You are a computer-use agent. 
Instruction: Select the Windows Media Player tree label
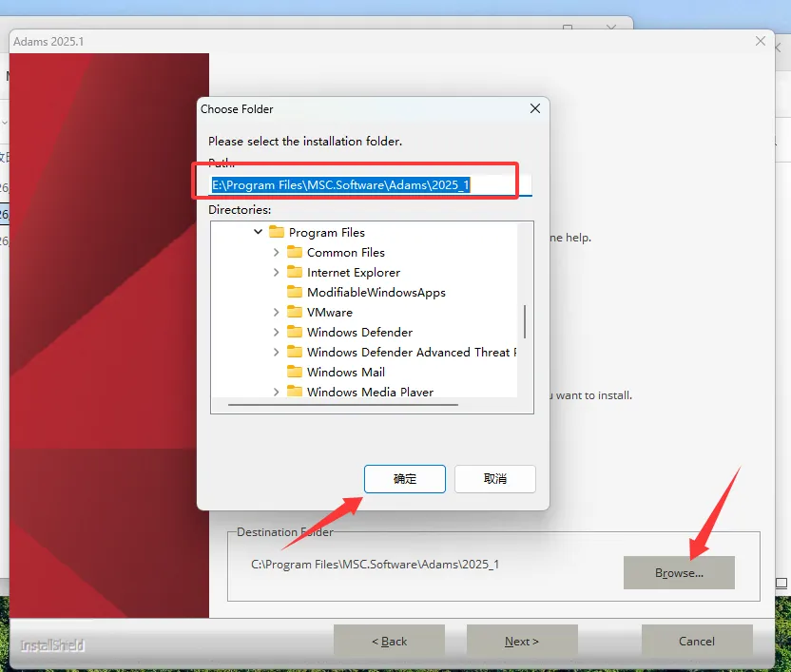point(370,392)
